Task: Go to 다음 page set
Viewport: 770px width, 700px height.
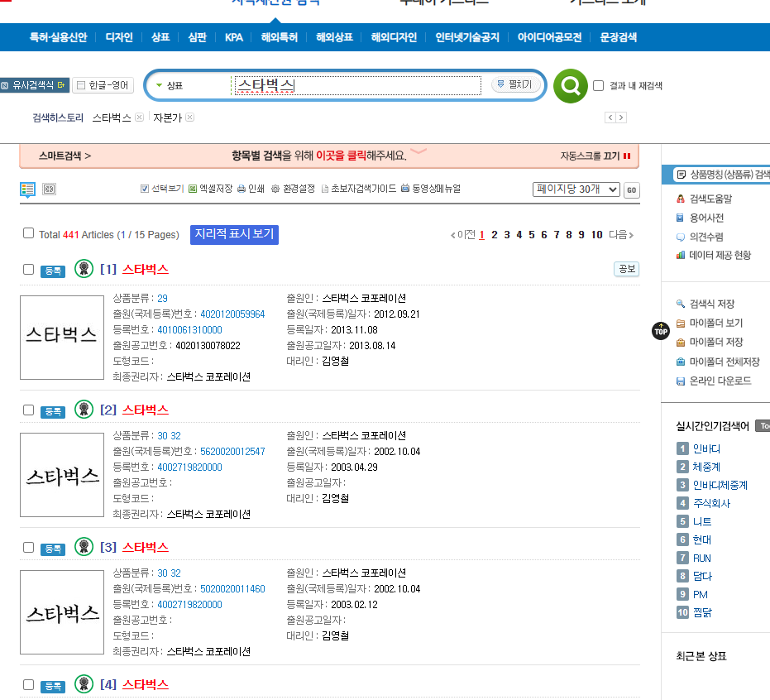Action: point(621,235)
